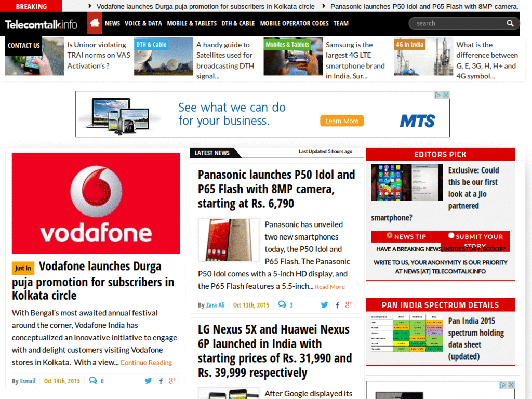The image size is (532, 399).
Task: Open LG Nexus 5X and Huawei headline
Action: pyautogui.click(x=275, y=351)
